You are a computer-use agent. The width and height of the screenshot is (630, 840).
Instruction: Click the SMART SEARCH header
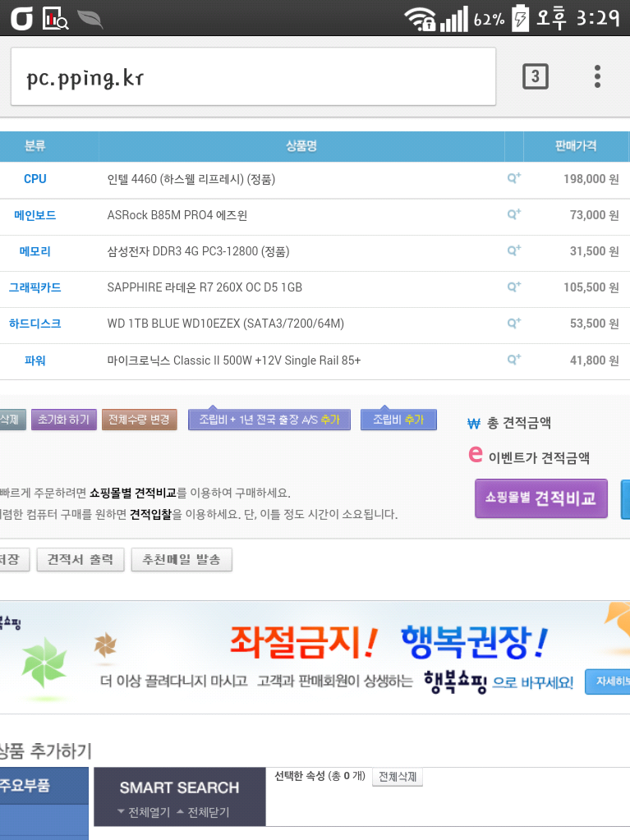coord(179,787)
